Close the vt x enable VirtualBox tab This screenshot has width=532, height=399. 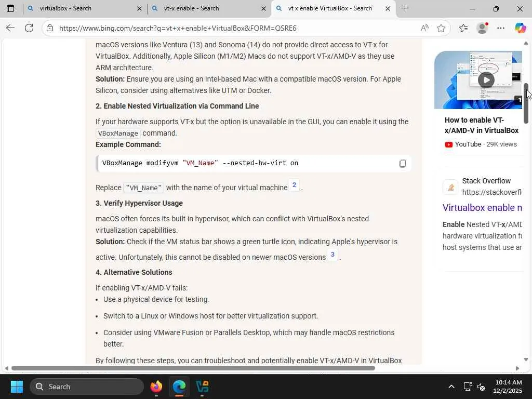(x=388, y=8)
